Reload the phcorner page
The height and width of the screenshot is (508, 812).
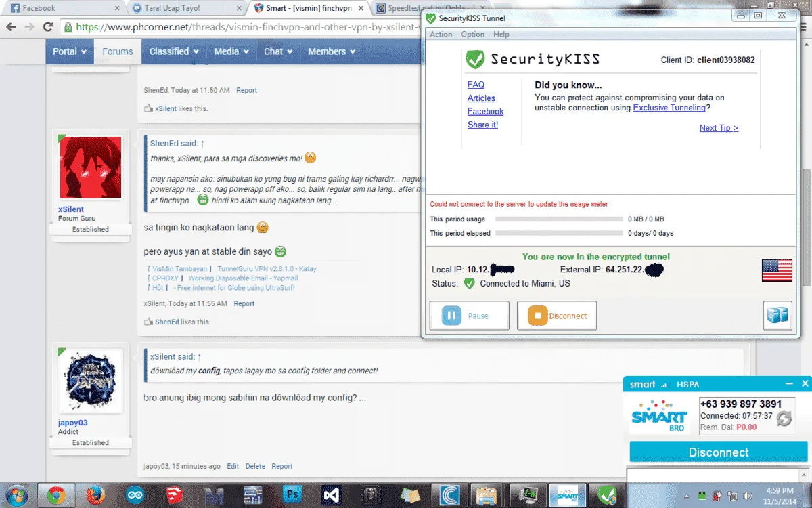[47, 27]
